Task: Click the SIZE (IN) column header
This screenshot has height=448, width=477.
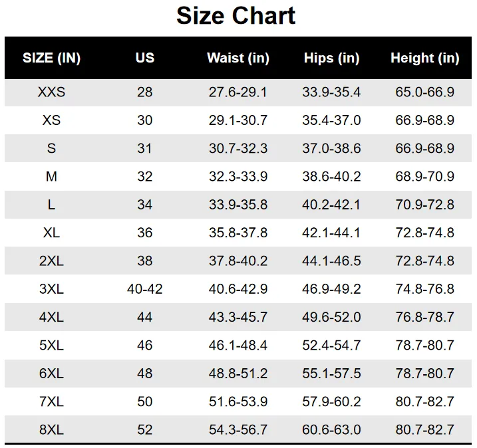Action: [51, 58]
